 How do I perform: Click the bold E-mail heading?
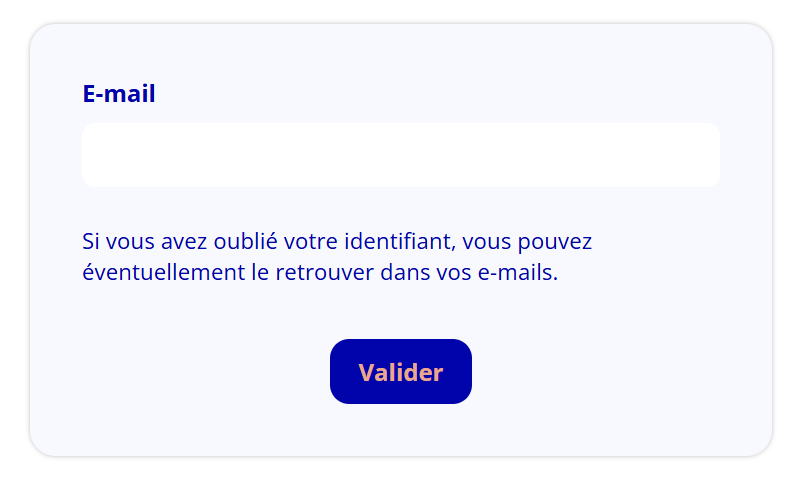(x=119, y=94)
